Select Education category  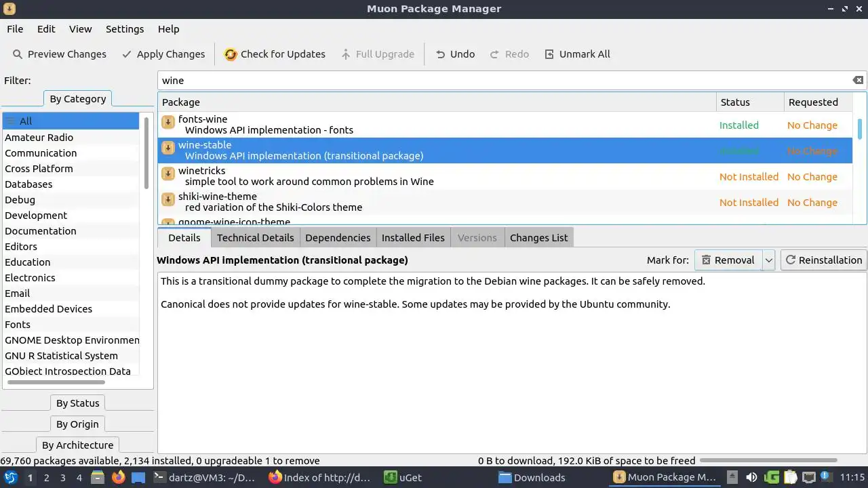[x=71, y=262]
